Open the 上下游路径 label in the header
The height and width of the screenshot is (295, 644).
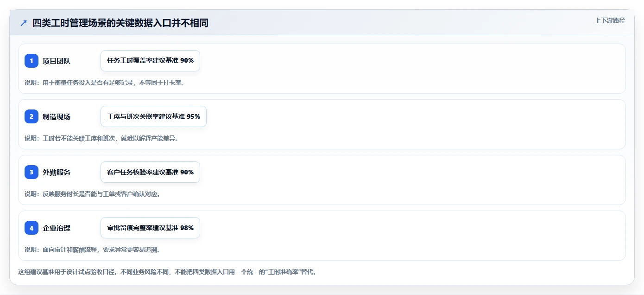pyautogui.click(x=610, y=20)
